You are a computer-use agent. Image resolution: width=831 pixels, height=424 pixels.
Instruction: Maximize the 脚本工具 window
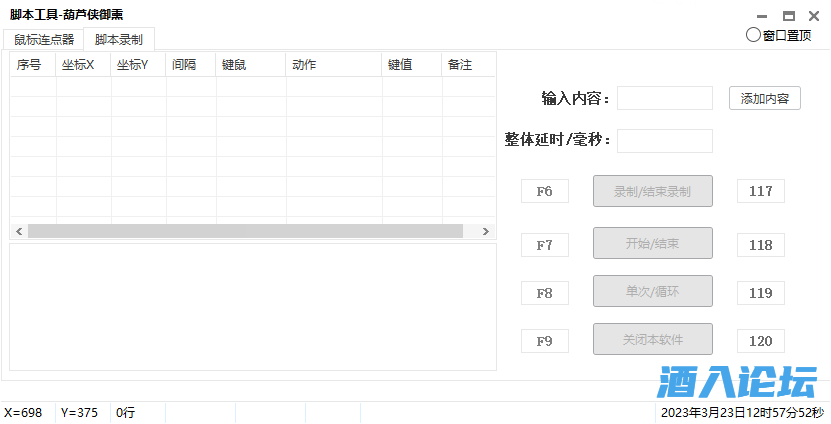(x=789, y=16)
